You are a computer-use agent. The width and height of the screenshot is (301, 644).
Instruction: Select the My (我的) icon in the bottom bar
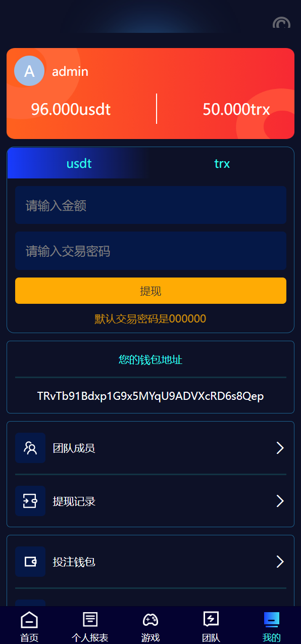272,620
